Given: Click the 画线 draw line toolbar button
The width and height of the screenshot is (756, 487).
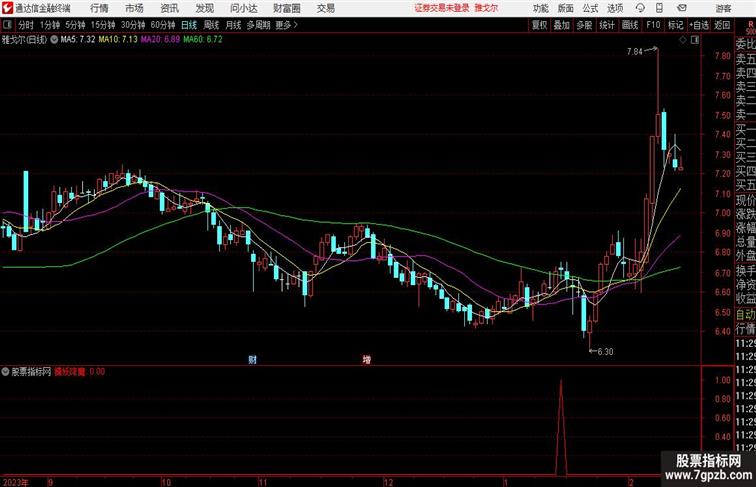Looking at the screenshot, I should pyautogui.click(x=630, y=25).
